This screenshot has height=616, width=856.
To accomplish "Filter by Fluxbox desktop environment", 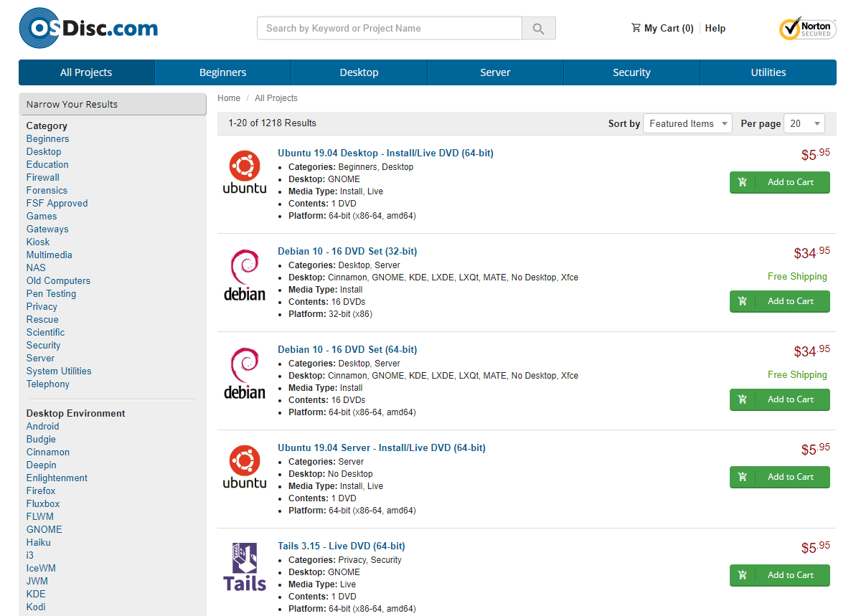I will tap(43, 503).
